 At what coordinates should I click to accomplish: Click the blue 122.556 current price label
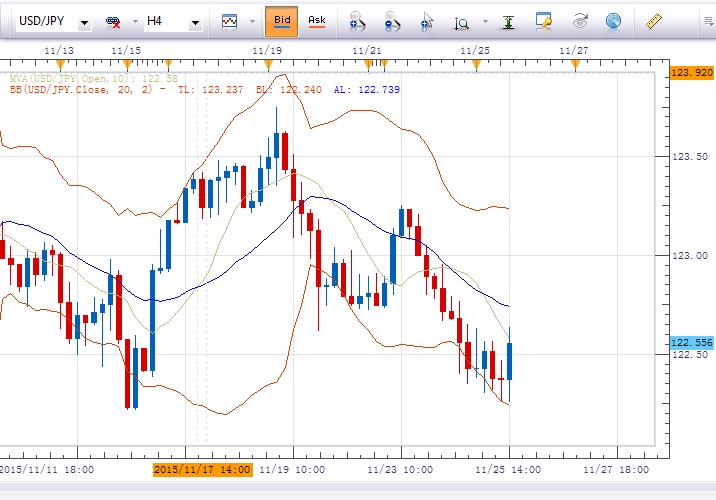click(x=692, y=342)
